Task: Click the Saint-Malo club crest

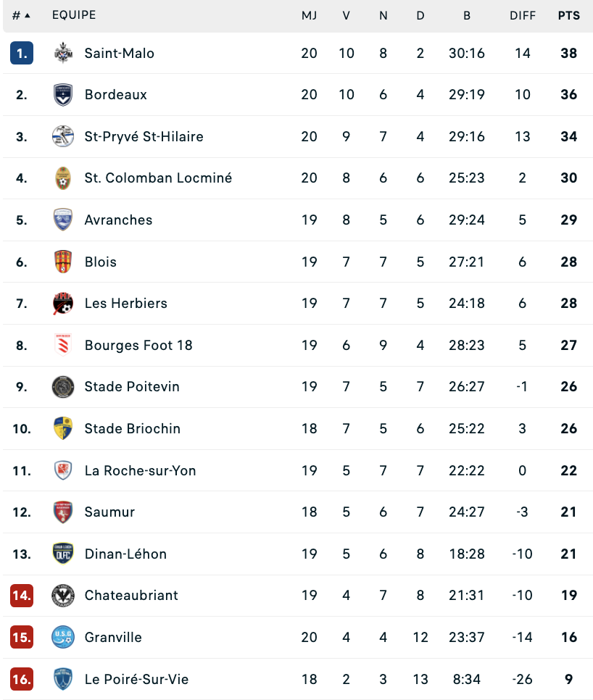Action: pos(63,53)
